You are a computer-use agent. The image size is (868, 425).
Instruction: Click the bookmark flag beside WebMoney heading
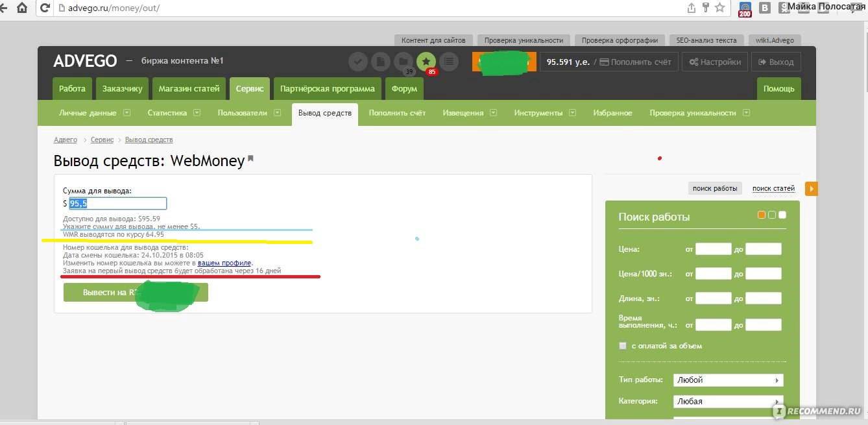251,159
